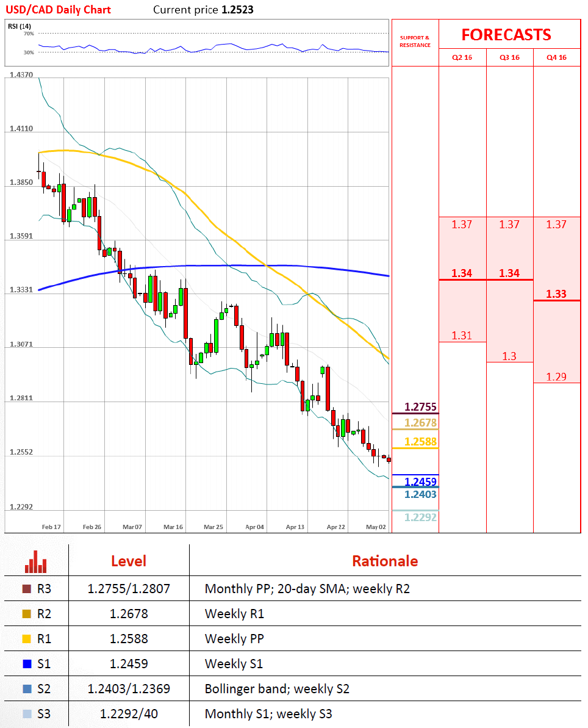Click the Apr 22 date axis label
This screenshot has width=588, height=728.
coord(336,527)
